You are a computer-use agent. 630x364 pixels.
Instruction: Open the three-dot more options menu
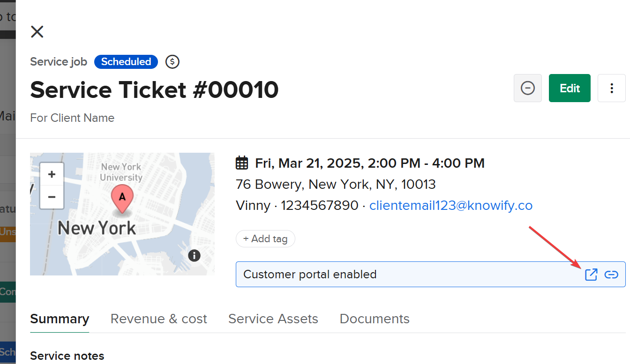611,88
